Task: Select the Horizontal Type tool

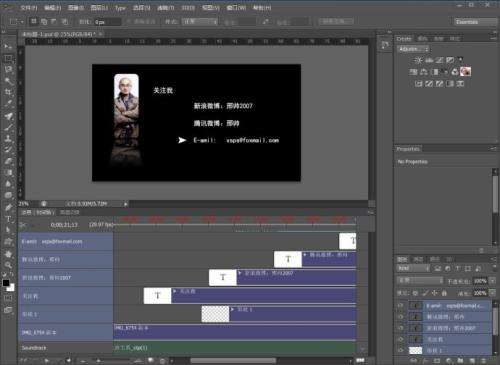Action: click(8, 219)
